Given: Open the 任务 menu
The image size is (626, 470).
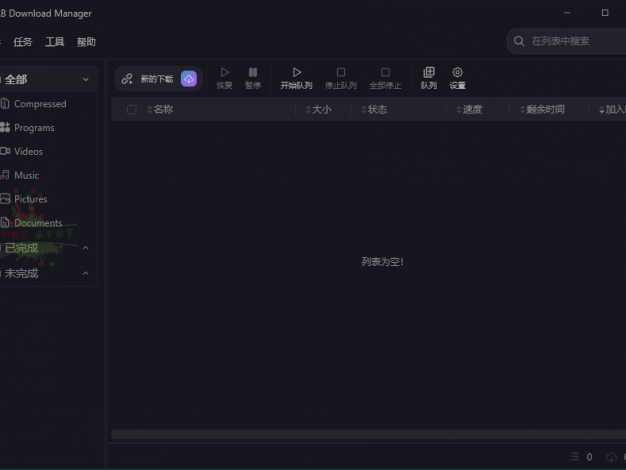Looking at the screenshot, I should (23, 42).
